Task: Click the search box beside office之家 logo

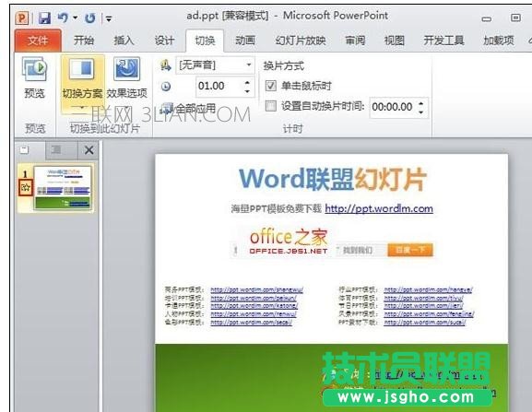Action: coord(361,251)
